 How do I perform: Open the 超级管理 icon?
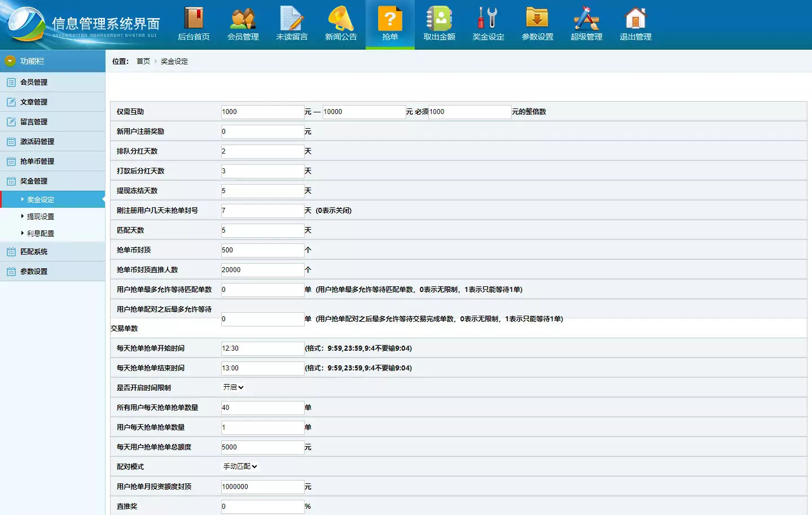tap(586, 19)
